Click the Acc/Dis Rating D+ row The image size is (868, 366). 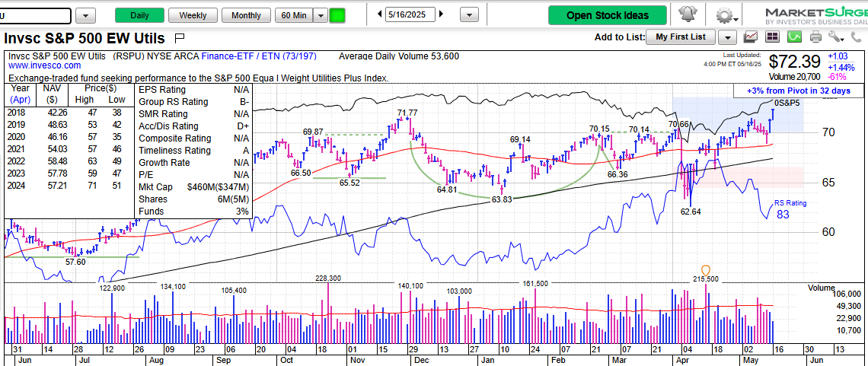(x=193, y=126)
